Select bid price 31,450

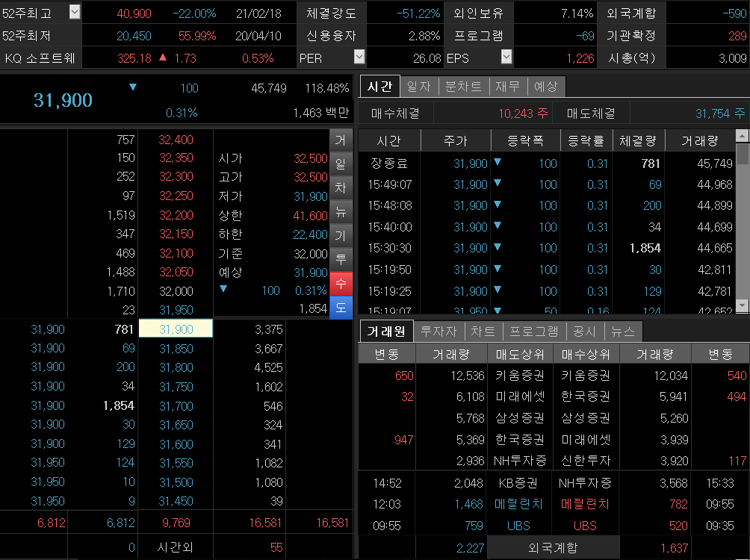point(176,501)
